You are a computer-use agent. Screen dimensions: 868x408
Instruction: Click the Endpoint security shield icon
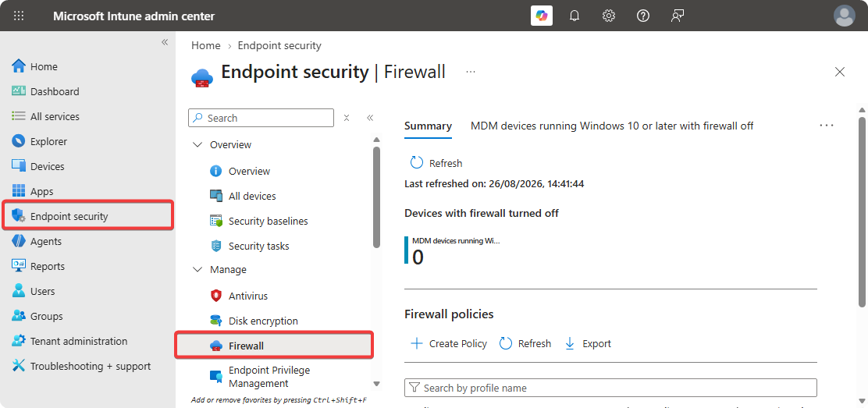(19, 216)
